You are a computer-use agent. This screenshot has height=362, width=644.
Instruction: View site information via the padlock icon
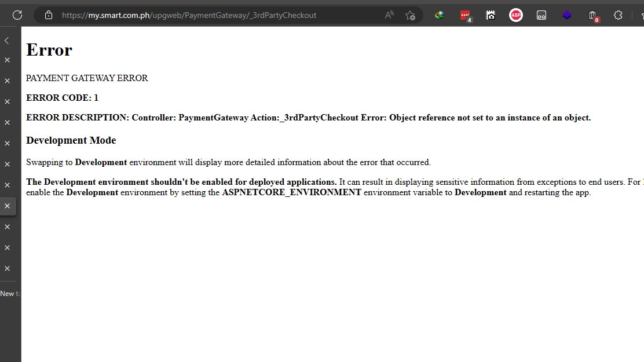(49, 15)
